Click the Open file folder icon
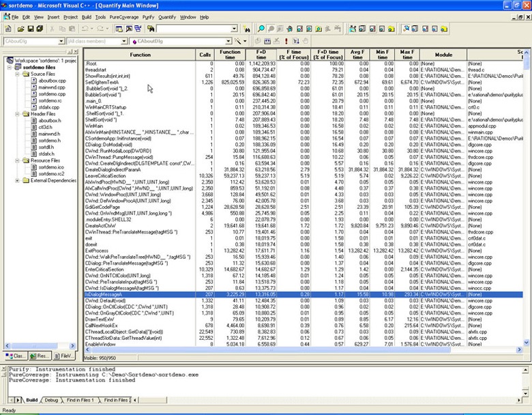The height and width of the screenshot is (415, 532). click(x=20, y=29)
